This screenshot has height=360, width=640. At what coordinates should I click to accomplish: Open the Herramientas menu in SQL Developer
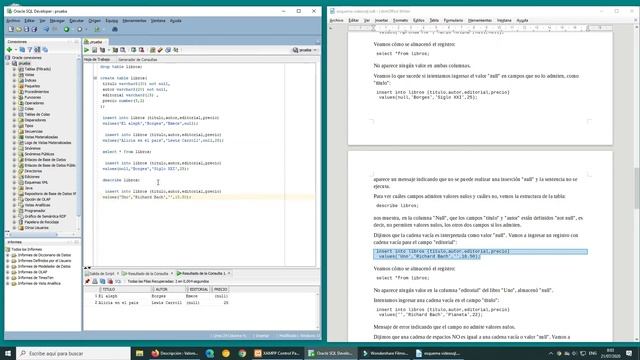(134, 20)
